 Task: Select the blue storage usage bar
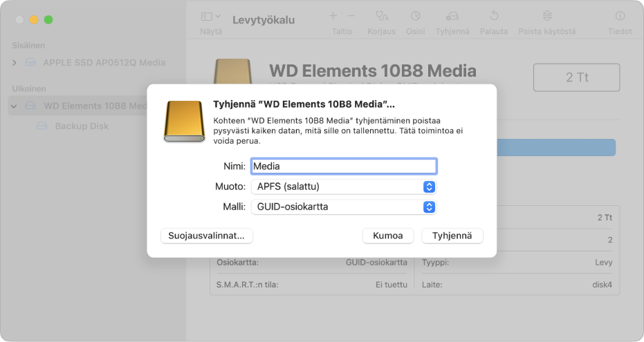556,148
